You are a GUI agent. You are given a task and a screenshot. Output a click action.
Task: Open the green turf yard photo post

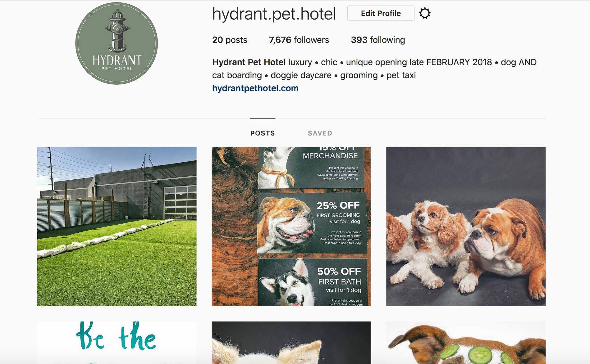117,227
